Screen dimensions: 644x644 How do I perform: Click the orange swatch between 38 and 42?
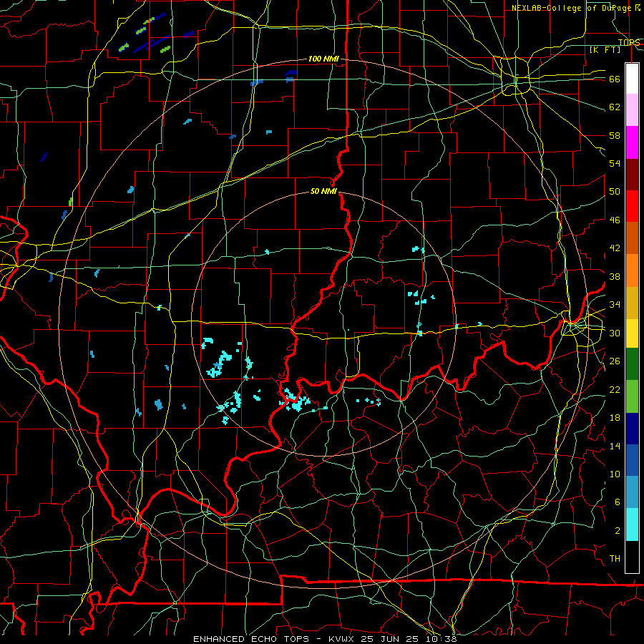click(632, 270)
